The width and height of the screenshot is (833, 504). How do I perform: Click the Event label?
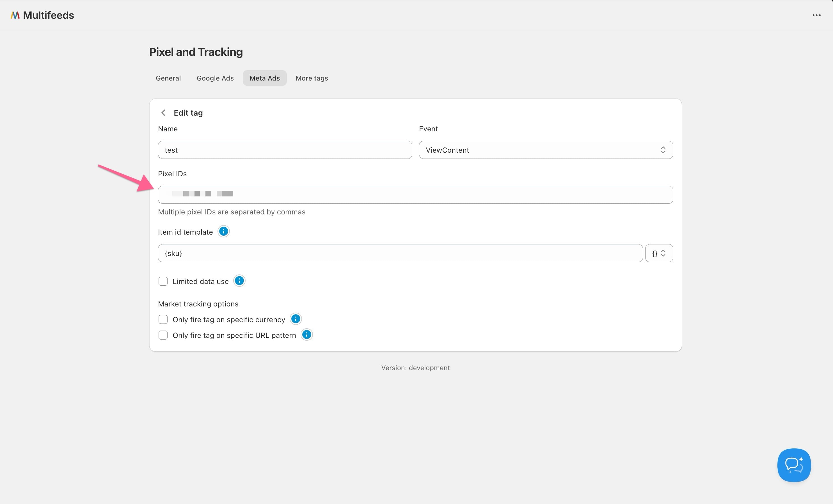(x=428, y=129)
